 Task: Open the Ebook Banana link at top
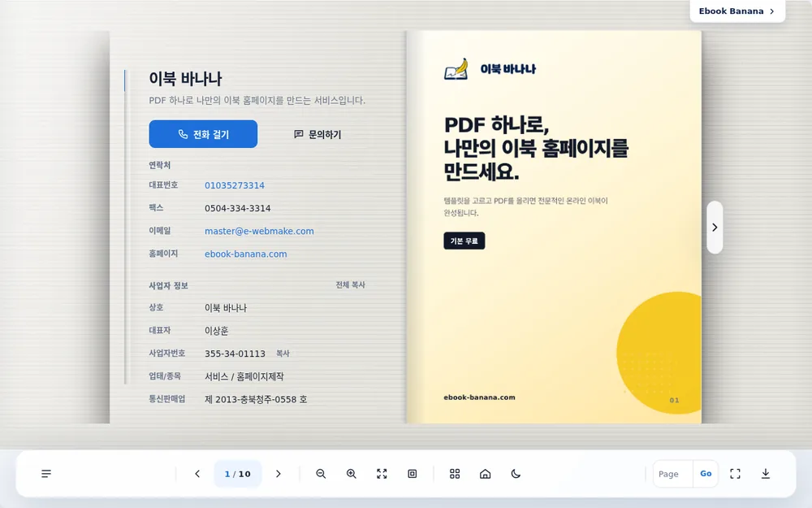pyautogui.click(x=737, y=11)
